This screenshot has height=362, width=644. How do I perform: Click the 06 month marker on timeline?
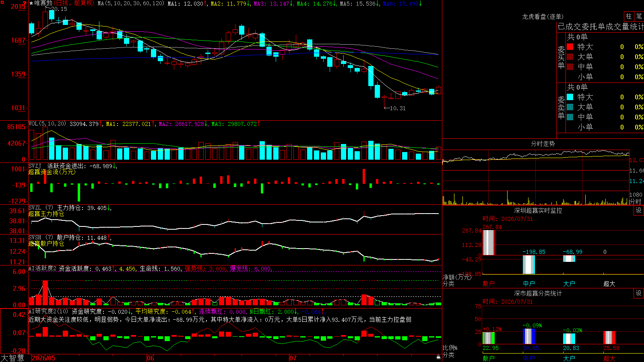coord(150,358)
